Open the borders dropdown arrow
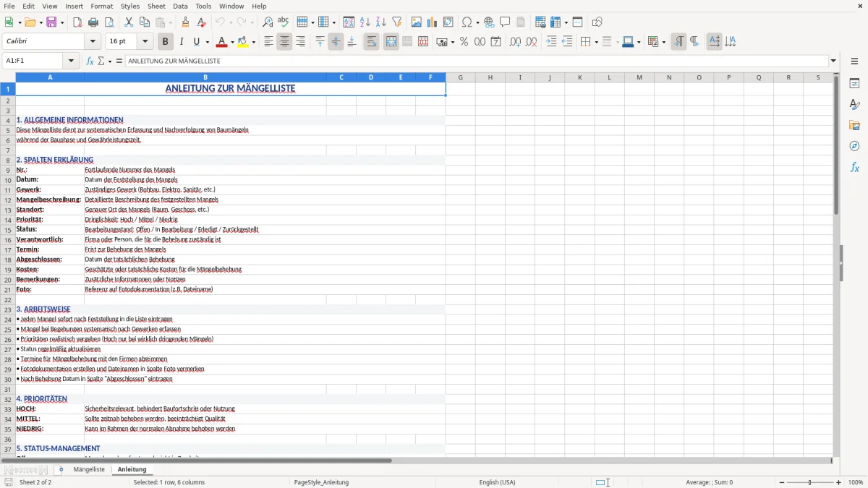 (596, 41)
